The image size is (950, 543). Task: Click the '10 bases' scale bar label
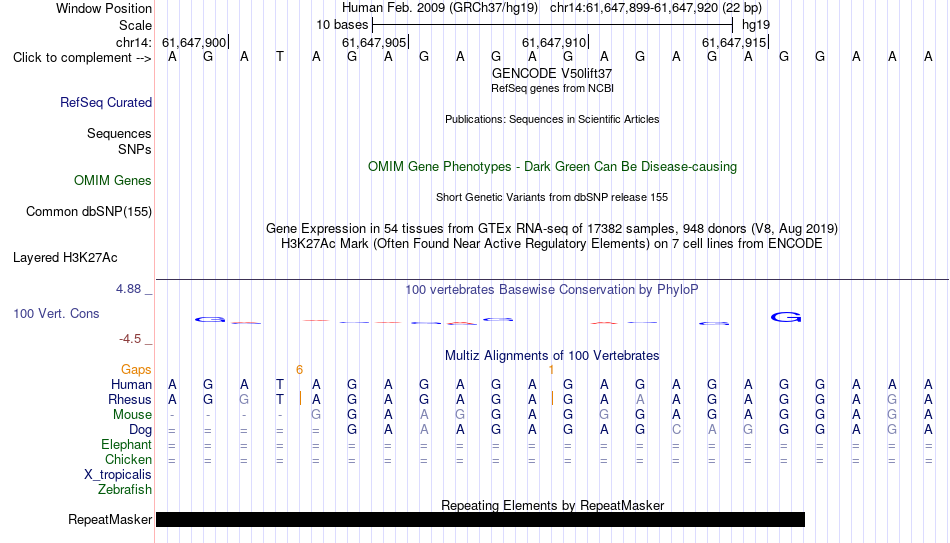[x=342, y=25]
